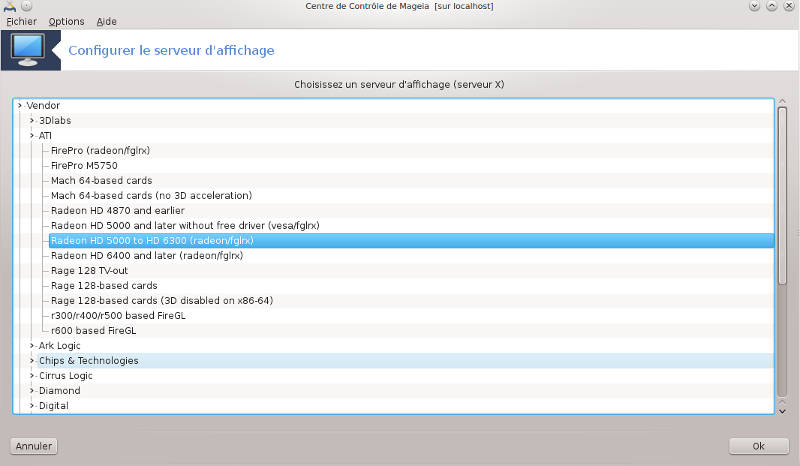Screen dimensions: 800x466
Task: Click the Annuler button
Action: pos(34,446)
